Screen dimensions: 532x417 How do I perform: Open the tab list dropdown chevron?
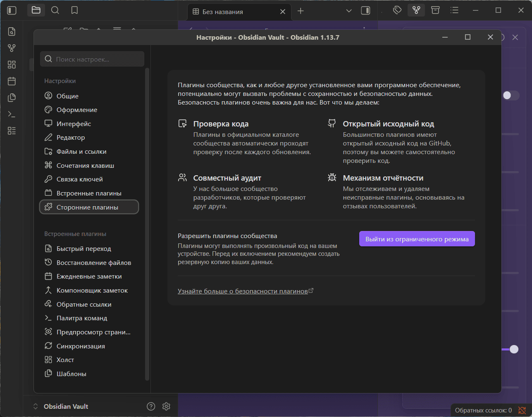point(349,11)
